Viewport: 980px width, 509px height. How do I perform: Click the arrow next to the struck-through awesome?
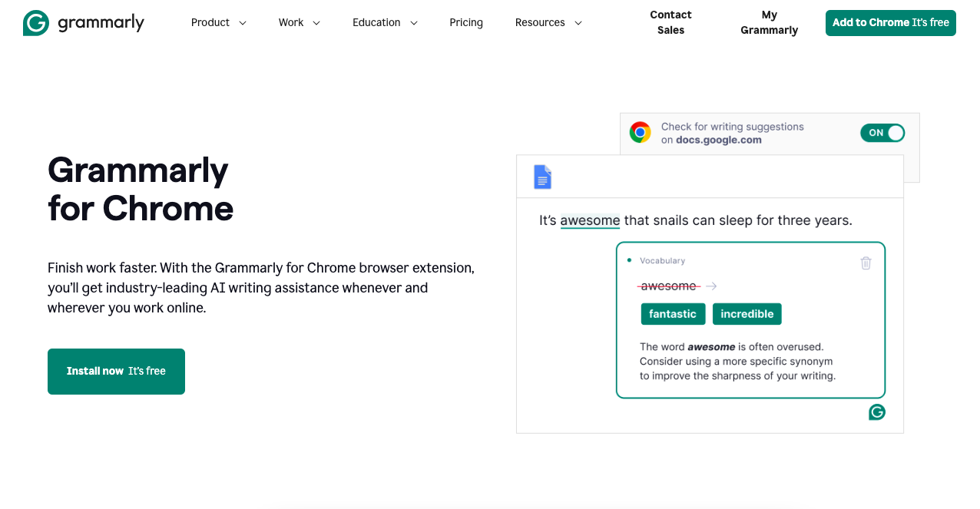(711, 286)
